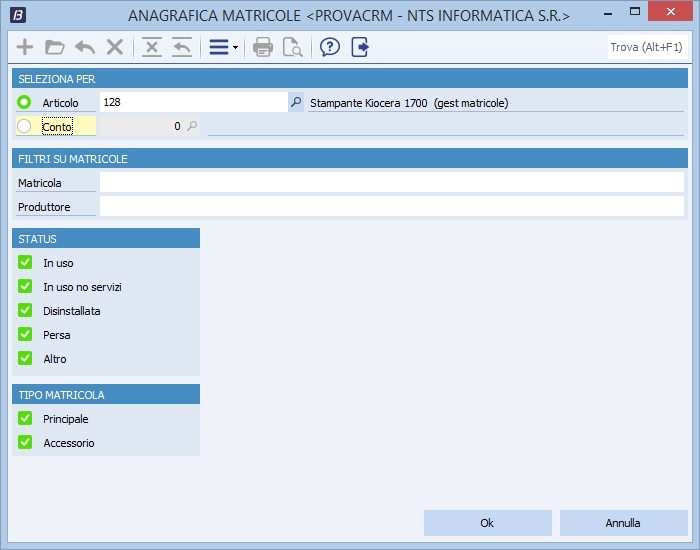Image resolution: width=700 pixels, height=550 pixels.
Task: Toggle the Disinstallata status checkbox
Action: point(26,310)
